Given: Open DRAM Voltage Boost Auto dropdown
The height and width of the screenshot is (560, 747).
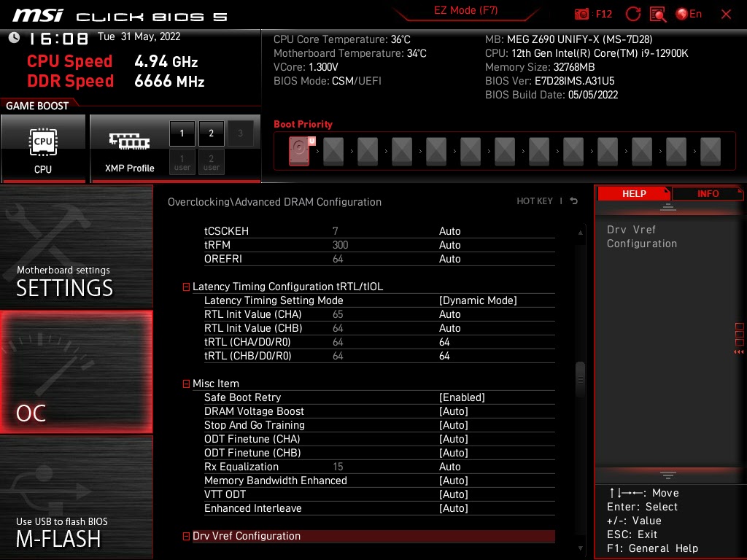Looking at the screenshot, I should pyautogui.click(x=454, y=411).
